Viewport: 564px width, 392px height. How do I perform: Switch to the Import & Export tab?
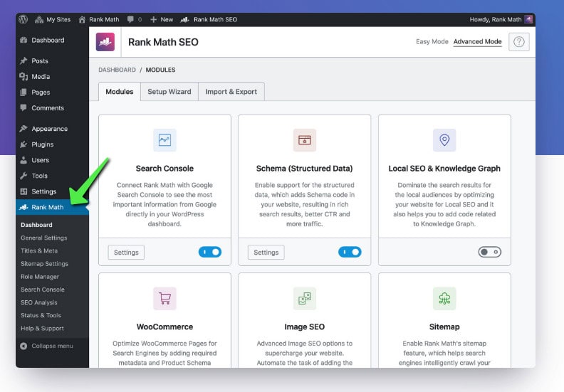pyautogui.click(x=231, y=92)
